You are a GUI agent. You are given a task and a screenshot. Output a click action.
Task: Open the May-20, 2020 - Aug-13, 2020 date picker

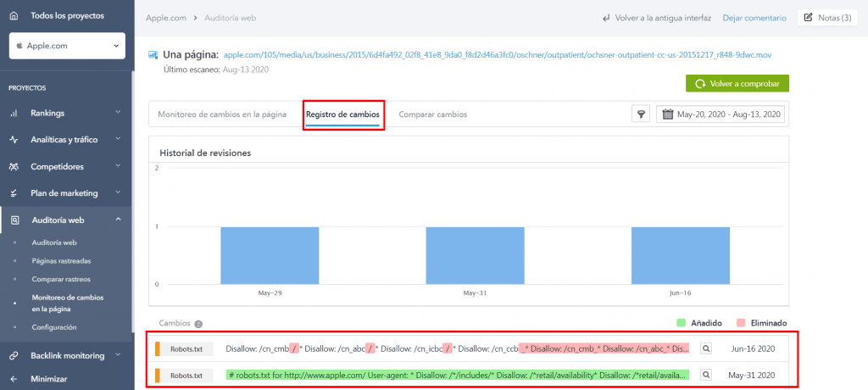pos(721,114)
